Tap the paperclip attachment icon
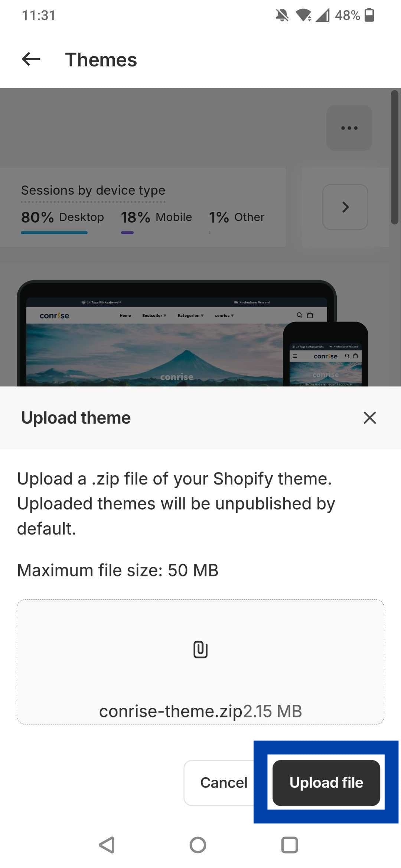 (200, 649)
